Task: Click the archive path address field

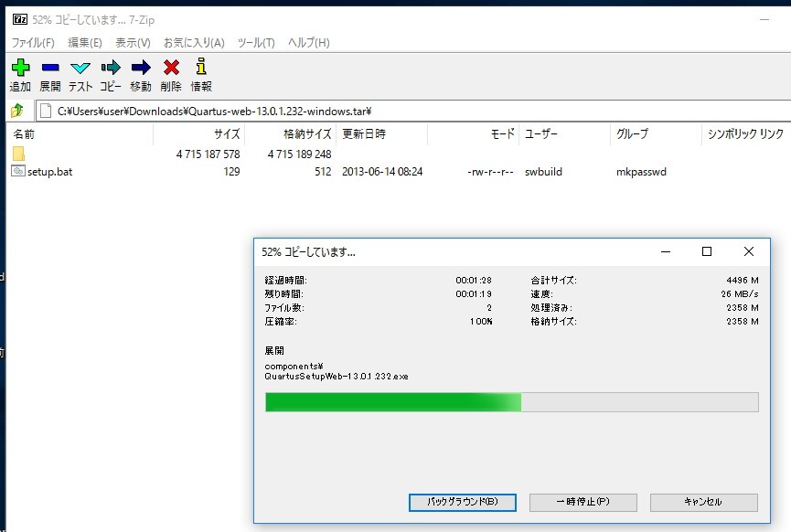Action: [x=413, y=111]
